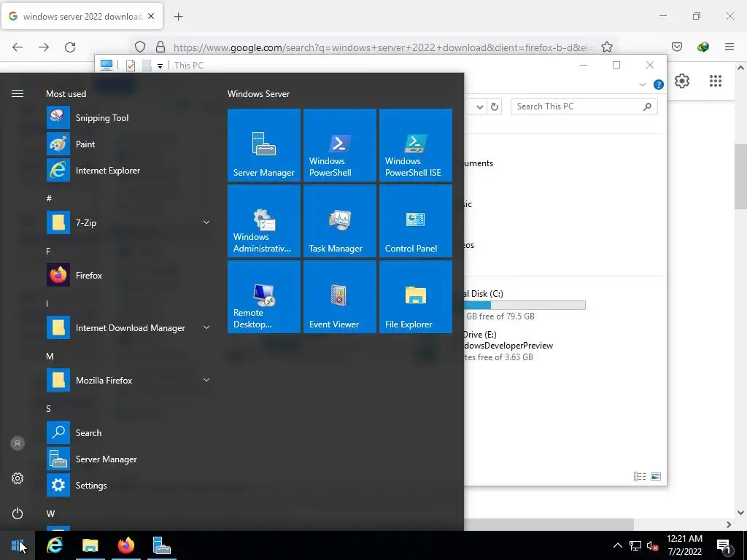Rename the Windows Server tile group
Viewport: 747px width, 560px height.
click(x=258, y=94)
